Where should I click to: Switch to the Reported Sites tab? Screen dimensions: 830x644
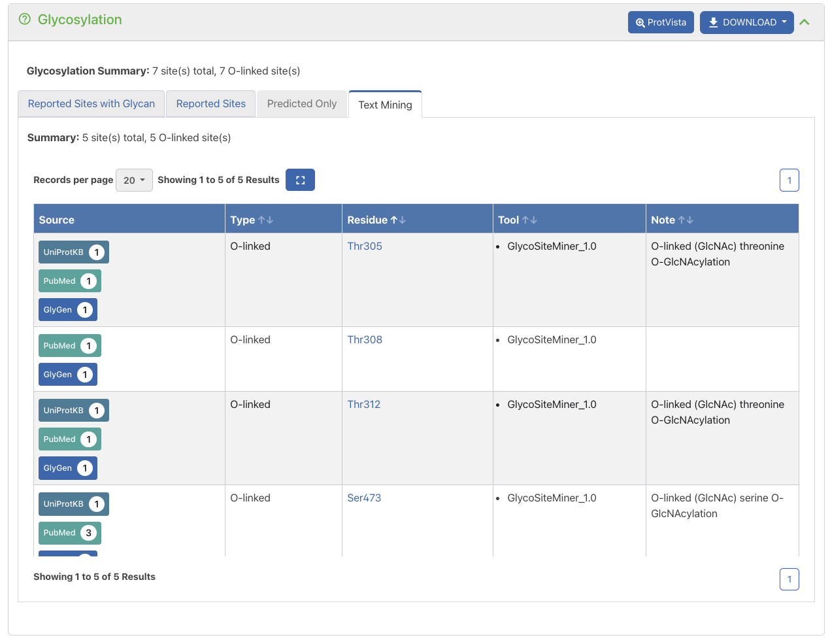pos(210,104)
